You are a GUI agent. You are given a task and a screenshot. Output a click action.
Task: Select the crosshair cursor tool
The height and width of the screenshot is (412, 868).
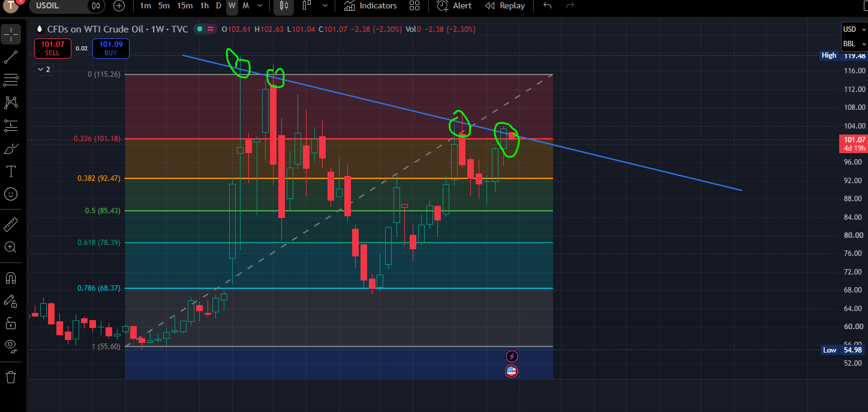(x=11, y=35)
